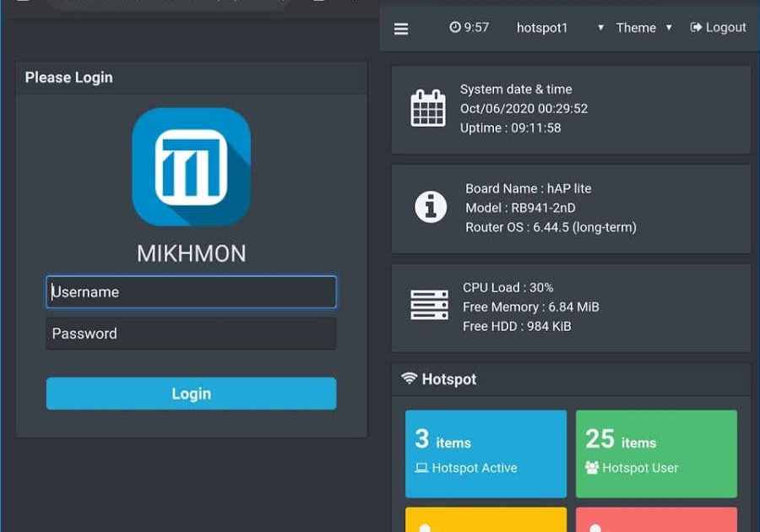Click the users icon in Hotspot User
The height and width of the screenshot is (532, 760).
592,468
